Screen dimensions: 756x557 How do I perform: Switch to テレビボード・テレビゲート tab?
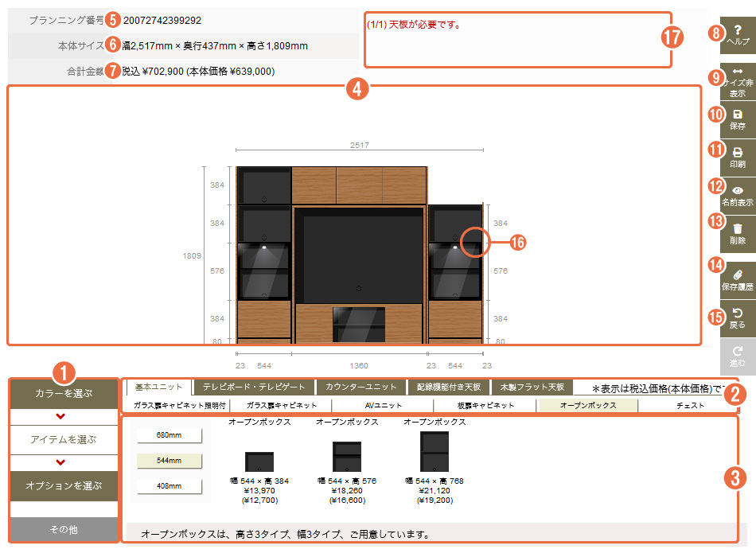[254, 388]
